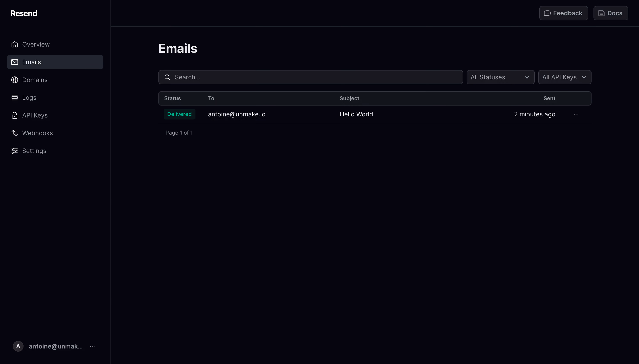Navigate to Webhooks section
Screen dimensions: 639x364
tap(37, 133)
